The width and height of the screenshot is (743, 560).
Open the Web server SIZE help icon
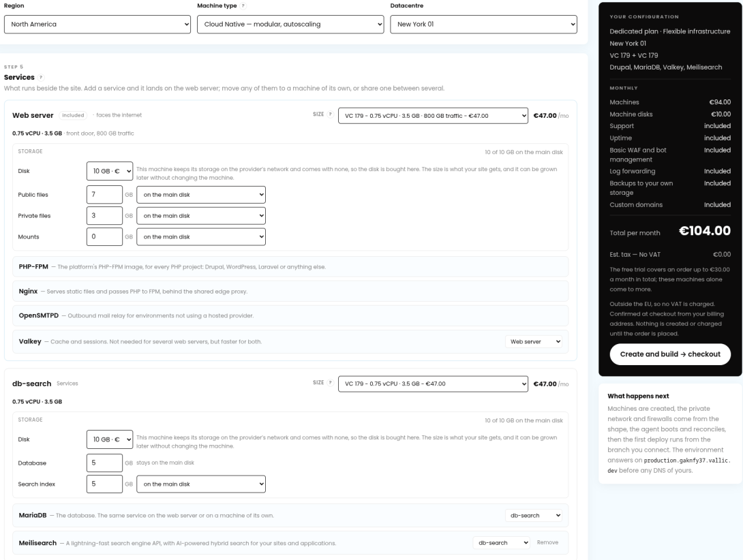pyautogui.click(x=331, y=114)
